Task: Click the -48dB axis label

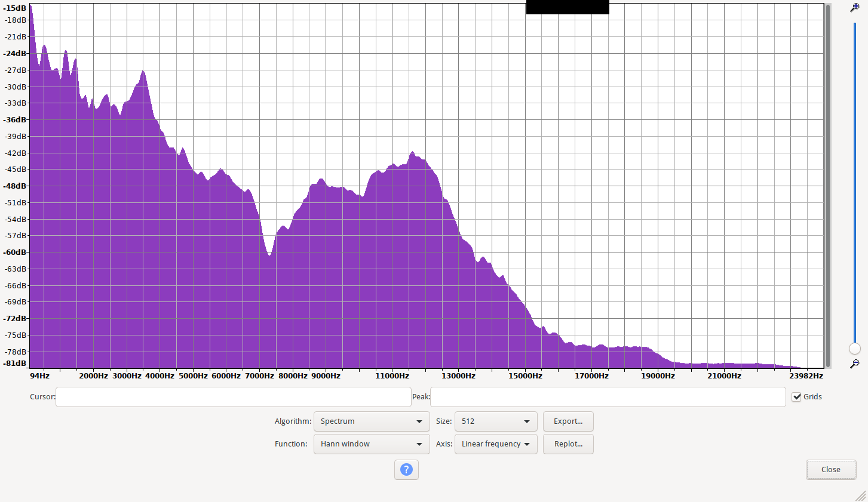Action: pyautogui.click(x=15, y=186)
